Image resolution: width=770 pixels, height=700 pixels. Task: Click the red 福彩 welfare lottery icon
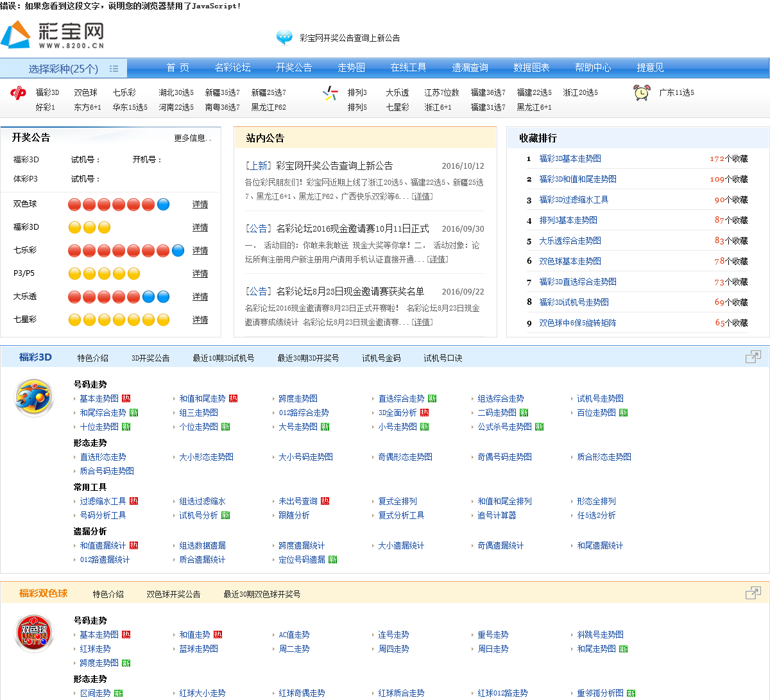coord(18,93)
